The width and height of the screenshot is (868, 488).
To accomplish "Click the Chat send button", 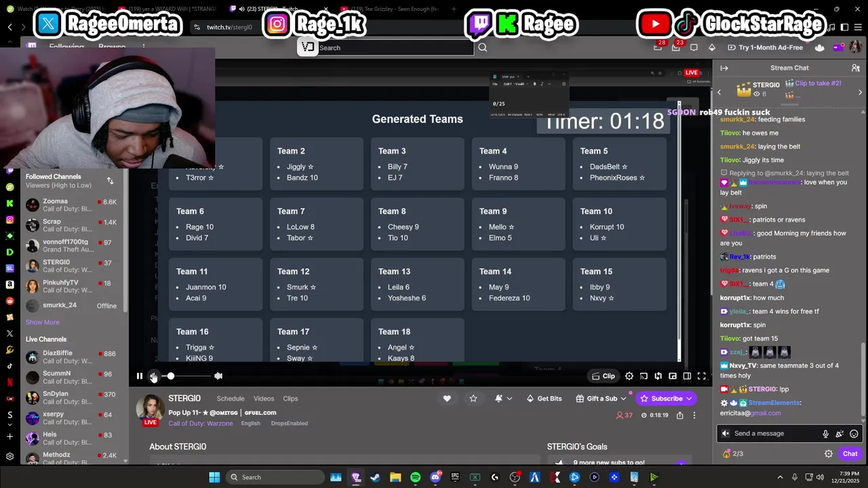I will (850, 454).
